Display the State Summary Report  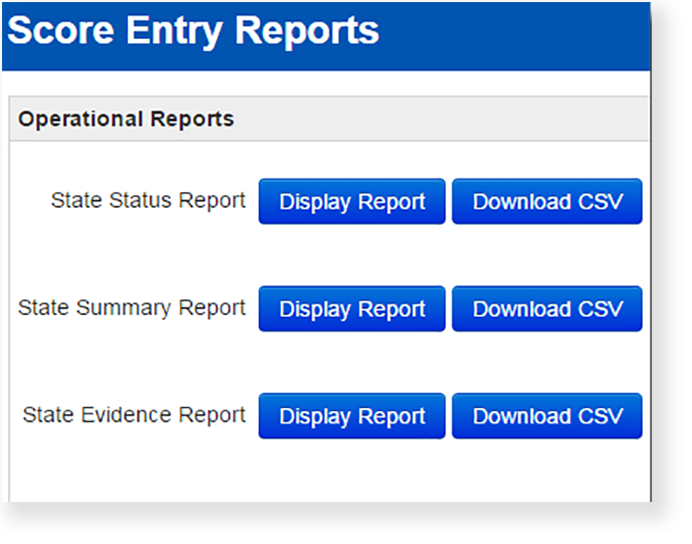tap(352, 309)
